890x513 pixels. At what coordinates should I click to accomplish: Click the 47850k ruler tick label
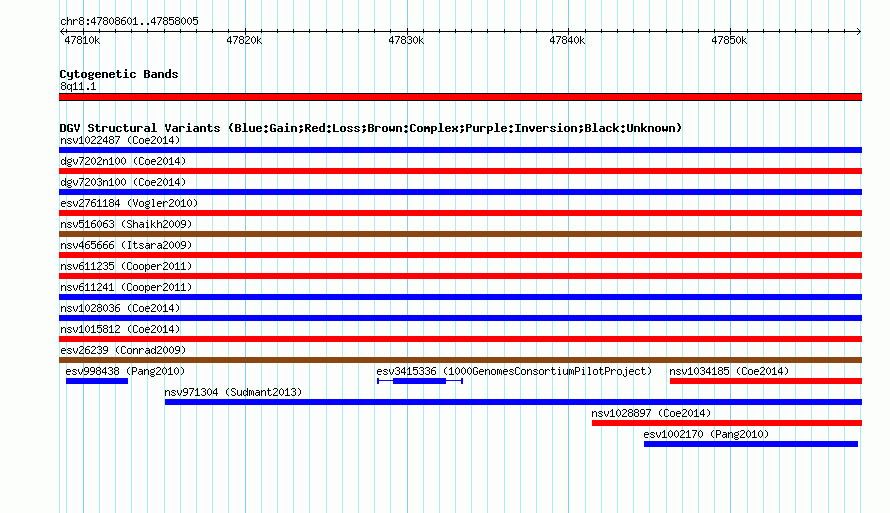tap(729, 40)
